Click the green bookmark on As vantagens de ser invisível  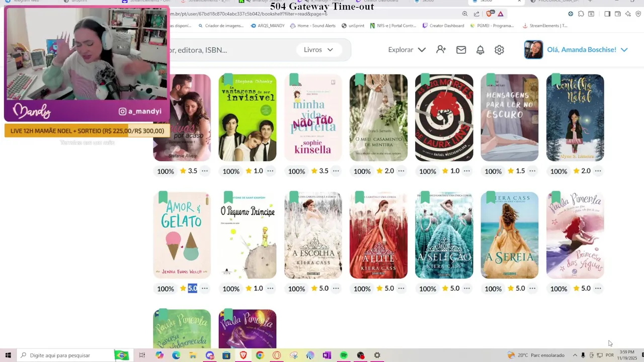tap(228, 79)
